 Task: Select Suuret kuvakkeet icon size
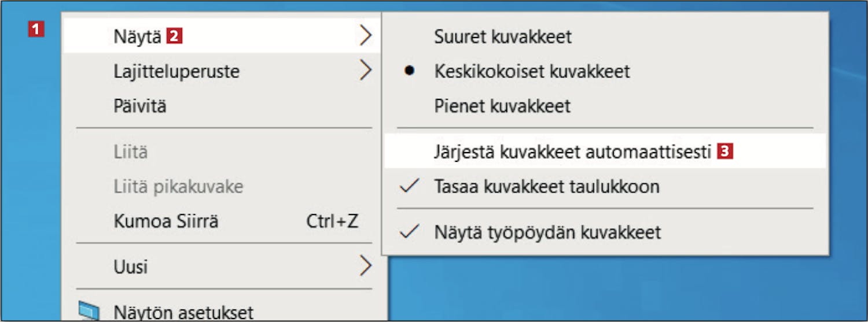click(502, 36)
